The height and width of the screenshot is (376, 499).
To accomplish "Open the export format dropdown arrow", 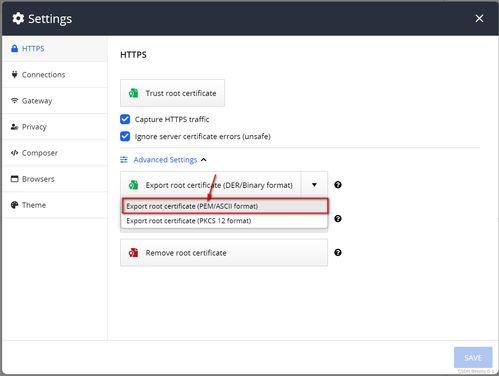I will pyautogui.click(x=314, y=185).
